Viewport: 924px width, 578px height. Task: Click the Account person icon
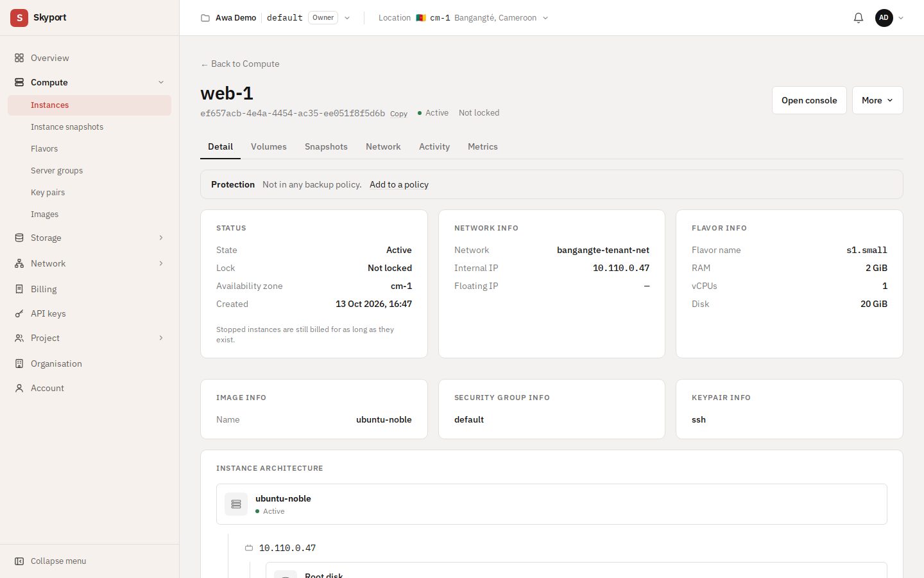coord(19,388)
